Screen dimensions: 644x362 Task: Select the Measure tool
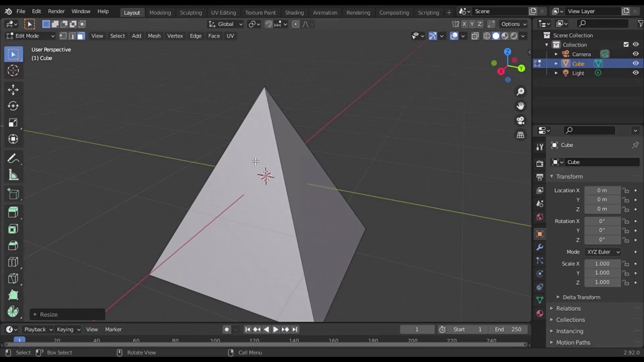click(14, 175)
